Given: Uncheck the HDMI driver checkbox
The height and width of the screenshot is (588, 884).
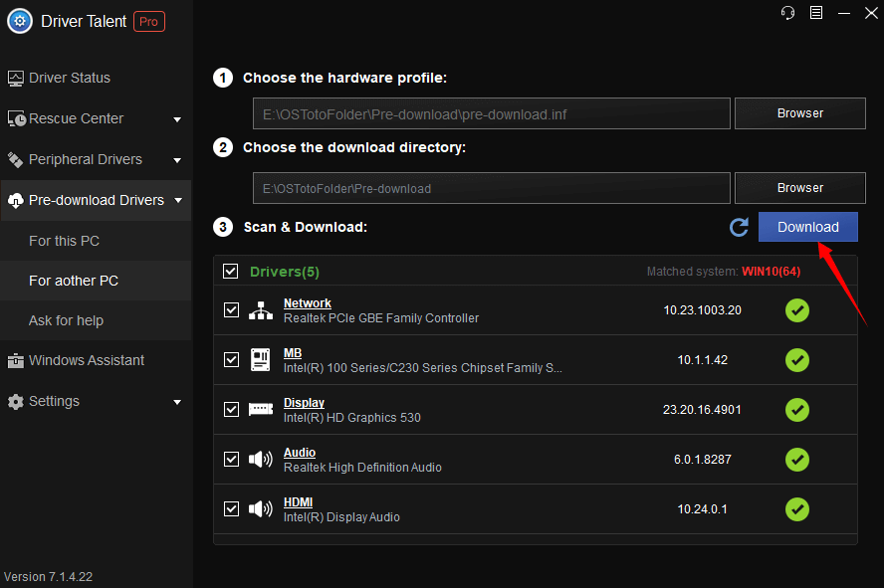Looking at the screenshot, I should tap(231, 509).
